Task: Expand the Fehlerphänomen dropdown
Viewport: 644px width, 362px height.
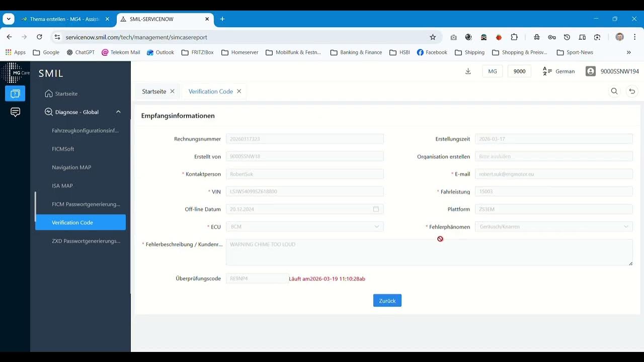Action: [x=553, y=227]
